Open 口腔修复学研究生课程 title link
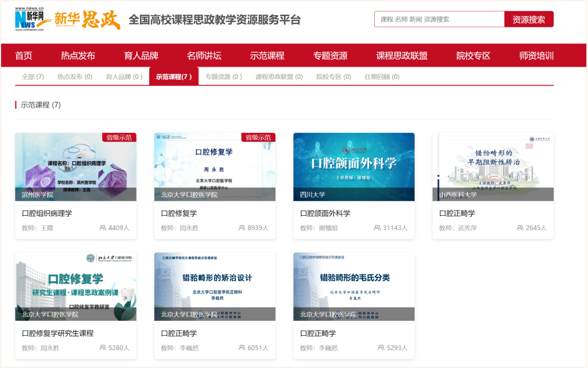The height and width of the screenshot is (368, 588). click(x=58, y=334)
